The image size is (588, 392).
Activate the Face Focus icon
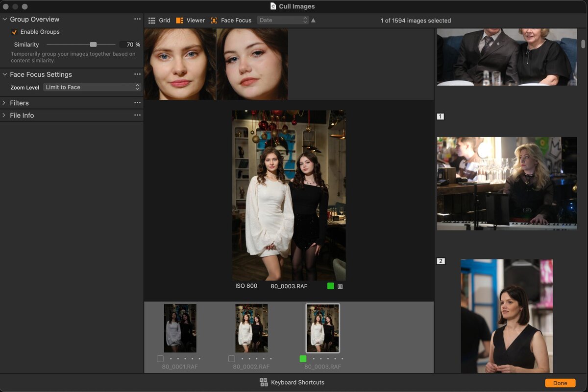[214, 21]
